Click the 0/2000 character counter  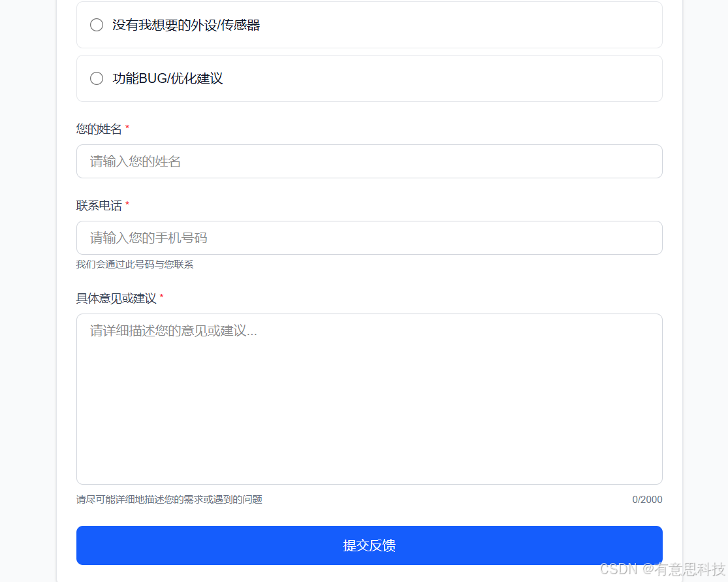(647, 499)
